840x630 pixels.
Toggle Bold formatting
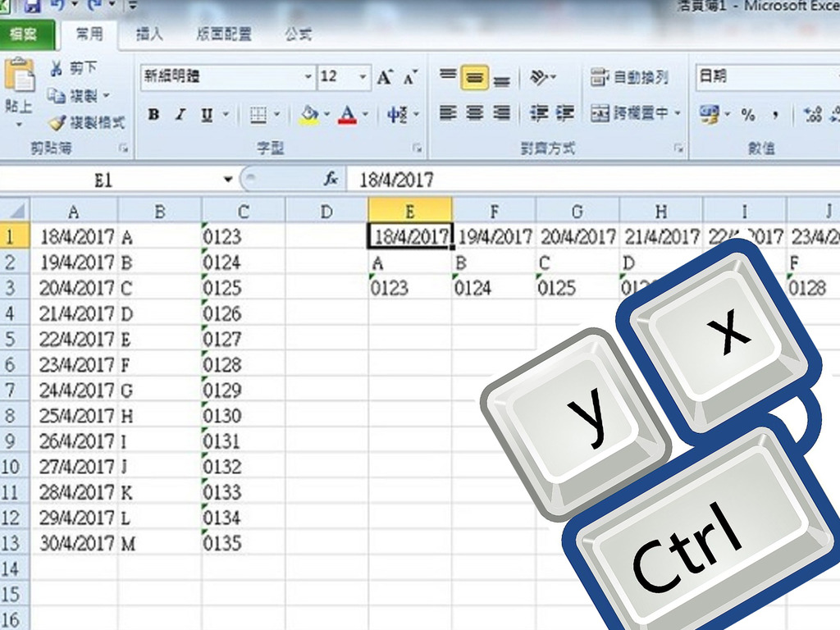[153, 114]
